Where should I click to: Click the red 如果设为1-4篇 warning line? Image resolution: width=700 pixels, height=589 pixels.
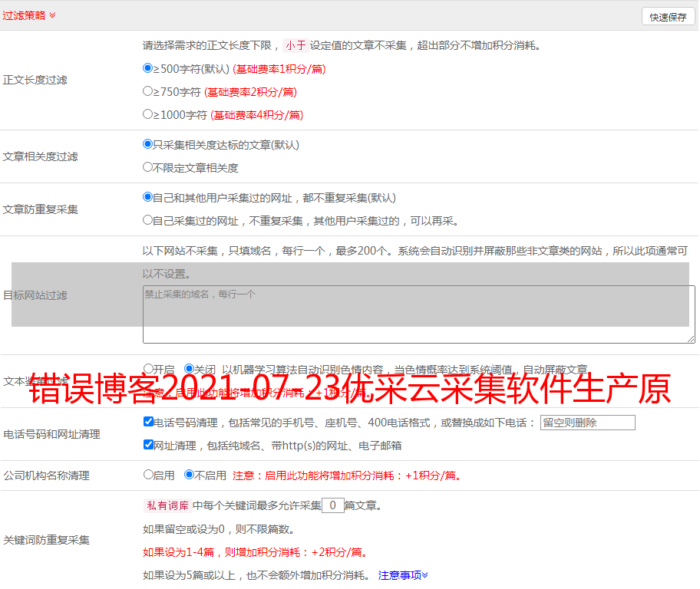(256, 552)
